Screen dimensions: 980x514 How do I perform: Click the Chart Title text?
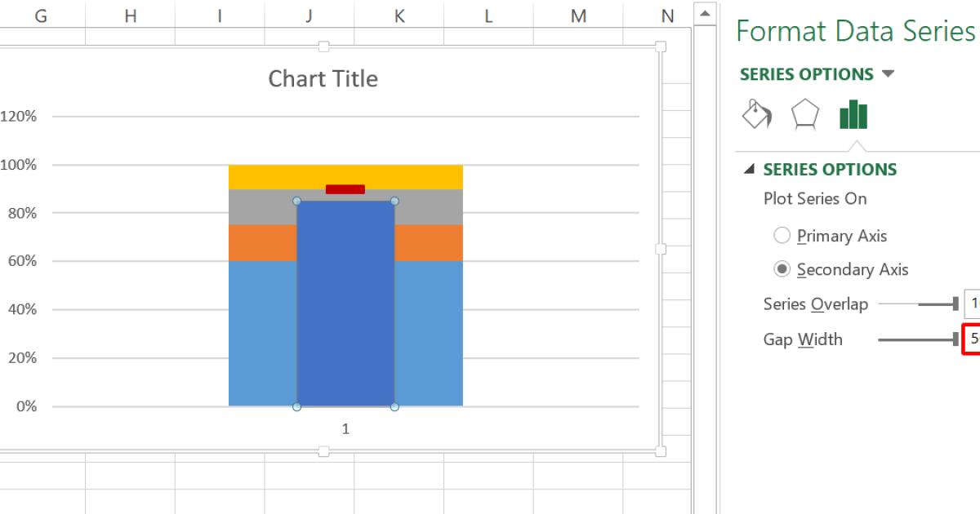coord(323,78)
